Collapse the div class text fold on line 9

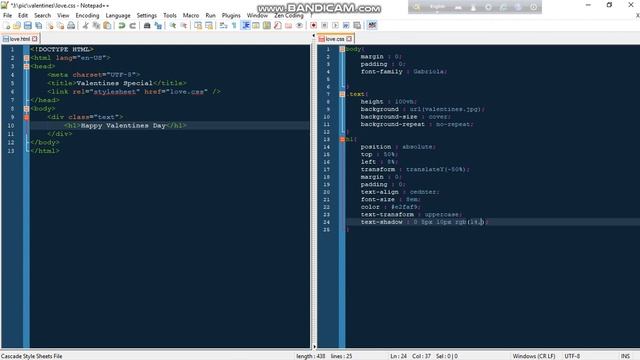(x=27, y=117)
